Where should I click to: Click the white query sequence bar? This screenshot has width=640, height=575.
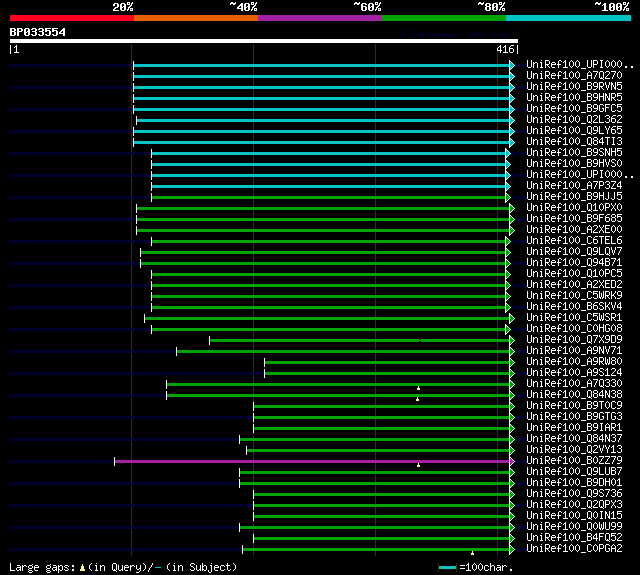coord(264,41)
